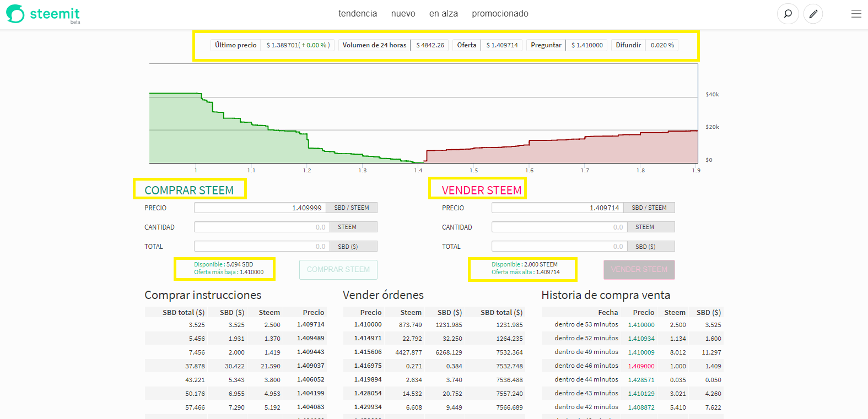Select sell order priced 1.428054
868x419 pixels.
coord(434,394)
